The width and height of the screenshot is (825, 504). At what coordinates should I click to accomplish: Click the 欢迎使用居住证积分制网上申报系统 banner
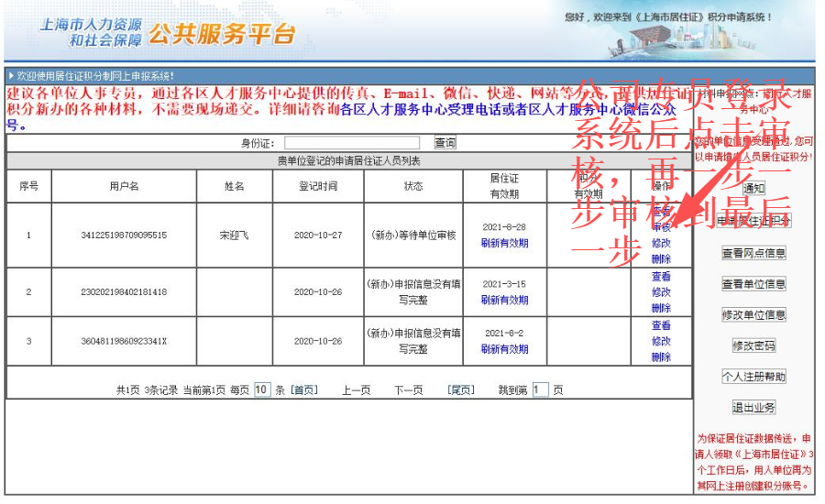(x=95, y=76)
